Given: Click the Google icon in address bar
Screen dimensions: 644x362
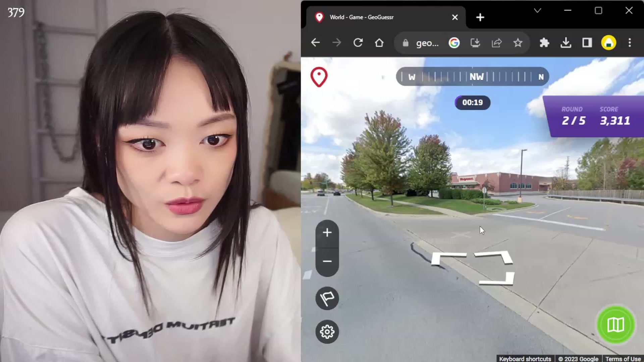Looking at the screenshot, I should pyautogui.click(x=454, y=43).
